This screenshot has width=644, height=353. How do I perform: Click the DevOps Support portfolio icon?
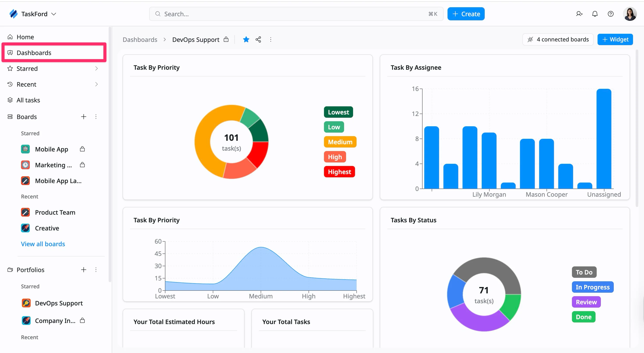click(x=26, y=303)
